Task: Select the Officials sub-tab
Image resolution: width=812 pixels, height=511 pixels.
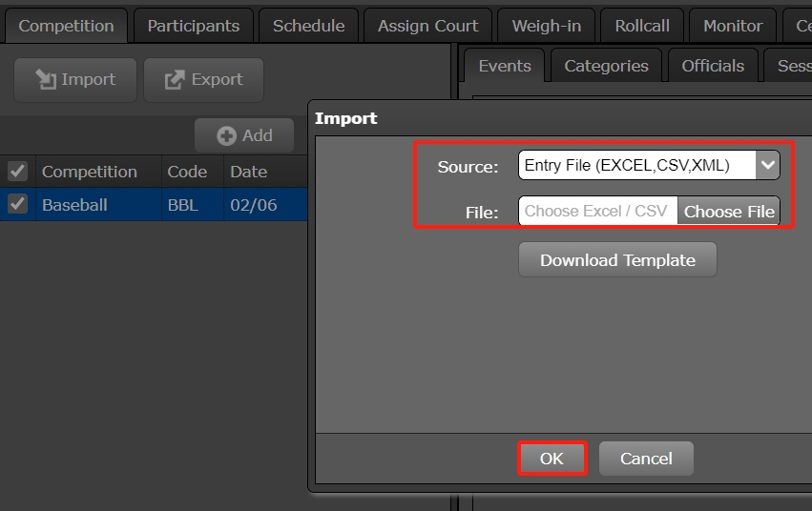Action: (712, 66)
